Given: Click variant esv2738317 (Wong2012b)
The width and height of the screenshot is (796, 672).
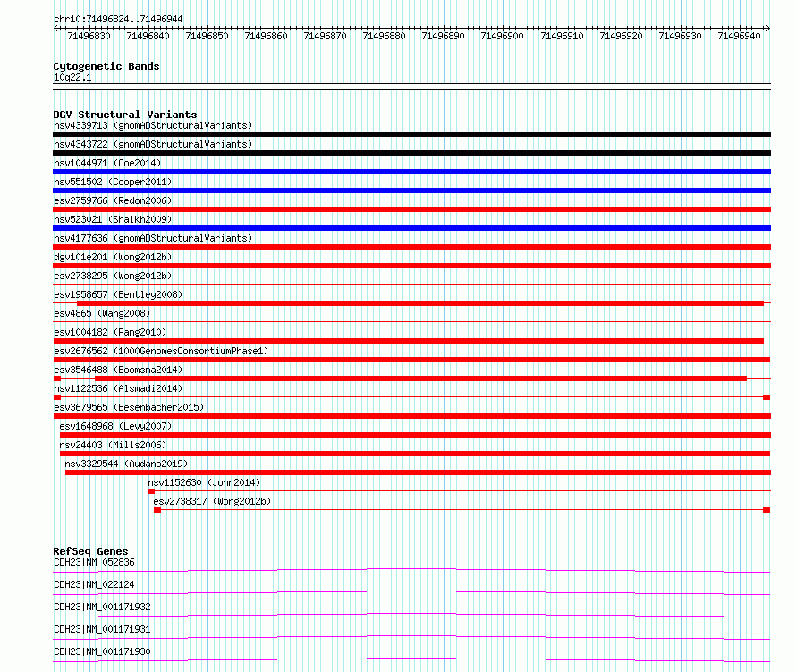Looking at the screenshot, I should pyautogui.click(x=212, y=501).
